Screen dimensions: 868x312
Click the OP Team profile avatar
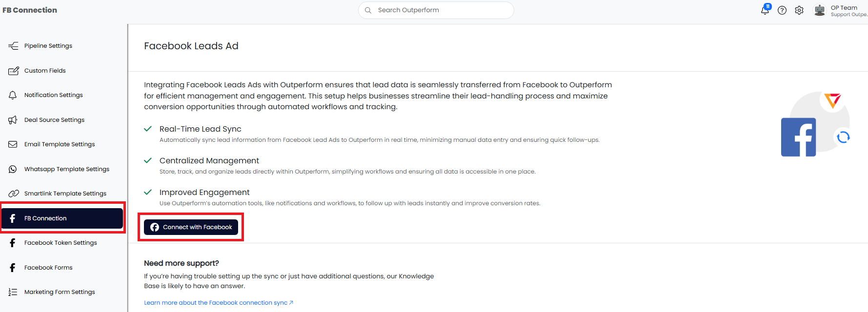(820, 10)
